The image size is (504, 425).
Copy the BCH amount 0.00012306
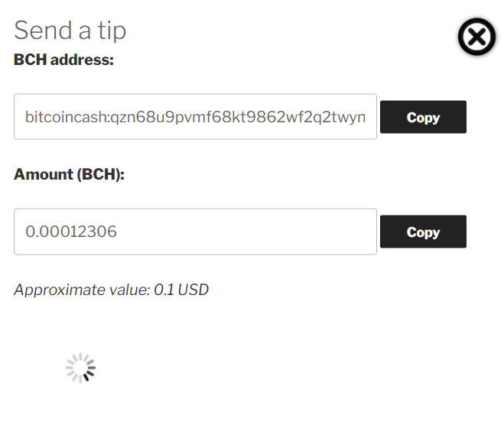[423, 232]
